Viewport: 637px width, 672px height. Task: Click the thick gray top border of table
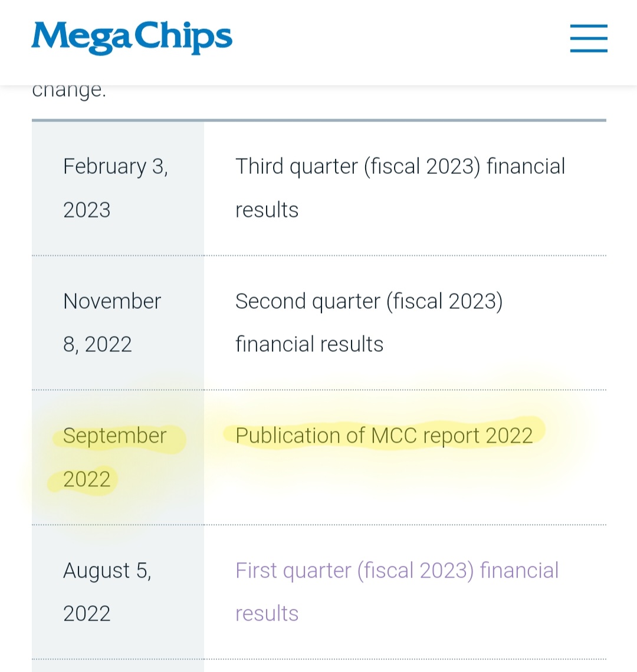tap(318, 120)
